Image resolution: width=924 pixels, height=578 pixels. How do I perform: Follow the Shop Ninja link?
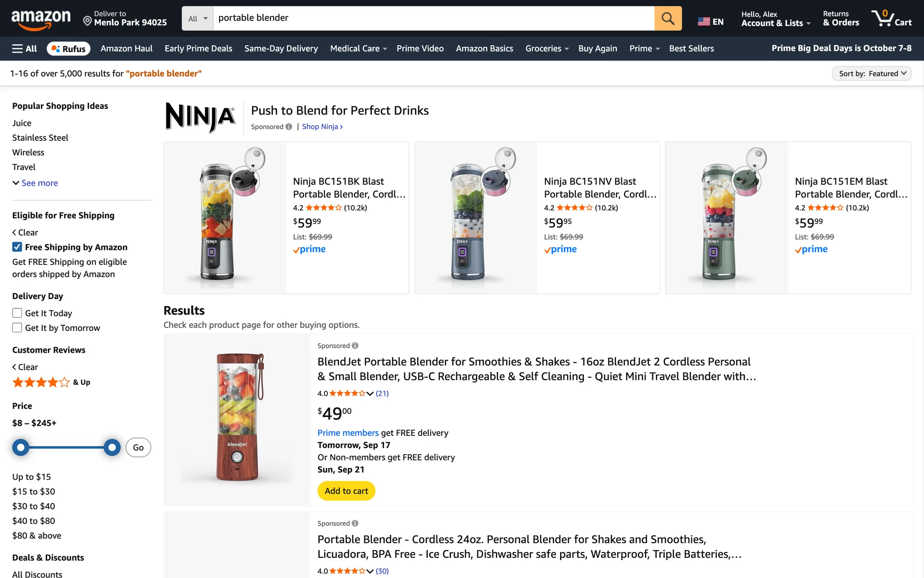click(x=322, y=127)
